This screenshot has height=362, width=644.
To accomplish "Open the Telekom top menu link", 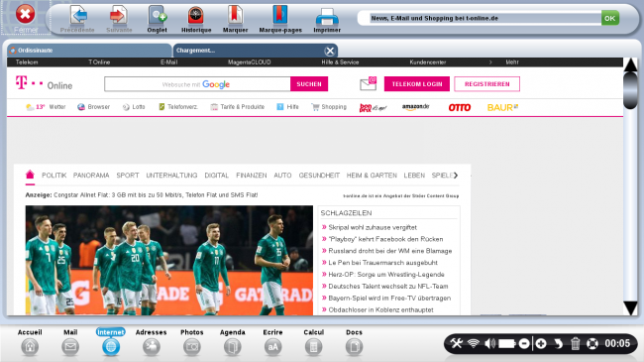I will click(27, 62).
